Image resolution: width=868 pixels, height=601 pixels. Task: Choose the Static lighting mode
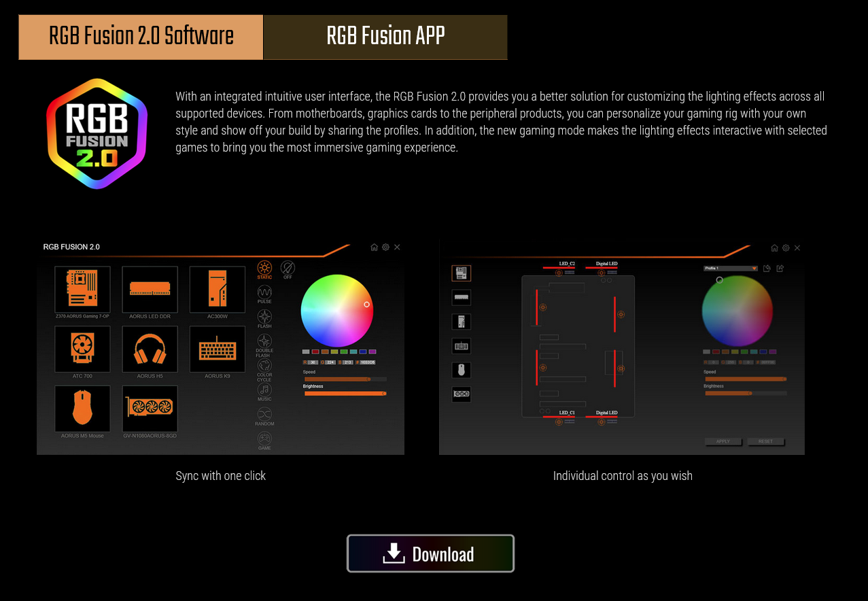[x=264, y=269]
